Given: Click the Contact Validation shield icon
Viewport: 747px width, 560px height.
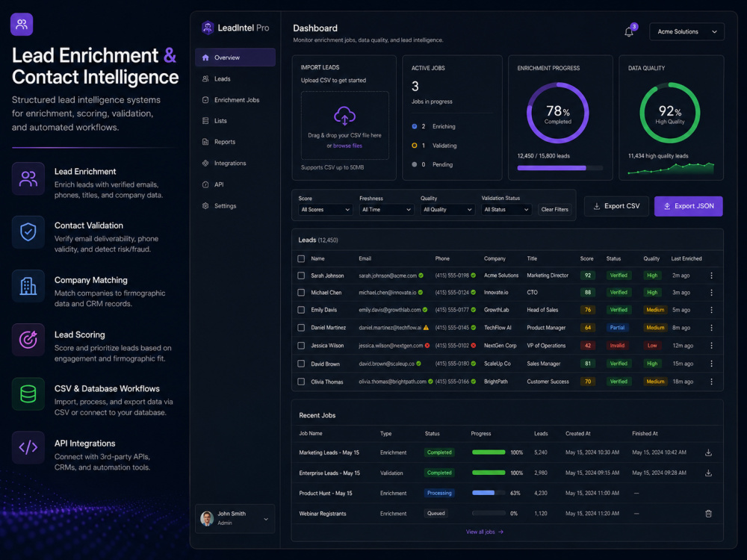Looking at the screenshot, I should point(28,232).
